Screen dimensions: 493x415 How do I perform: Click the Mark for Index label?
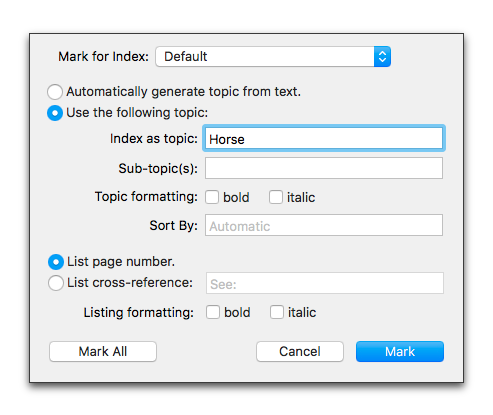click(x=103, y=56)
